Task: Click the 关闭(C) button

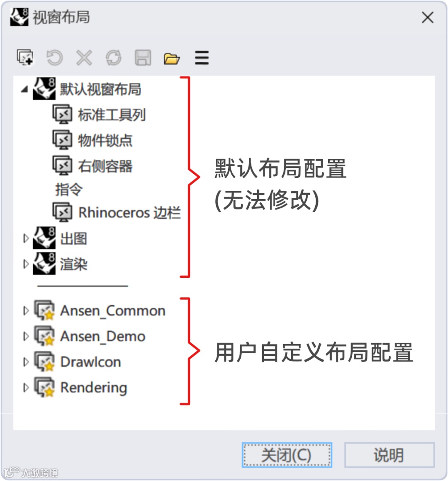Action: pyautogui.click(x=287, y=455)
